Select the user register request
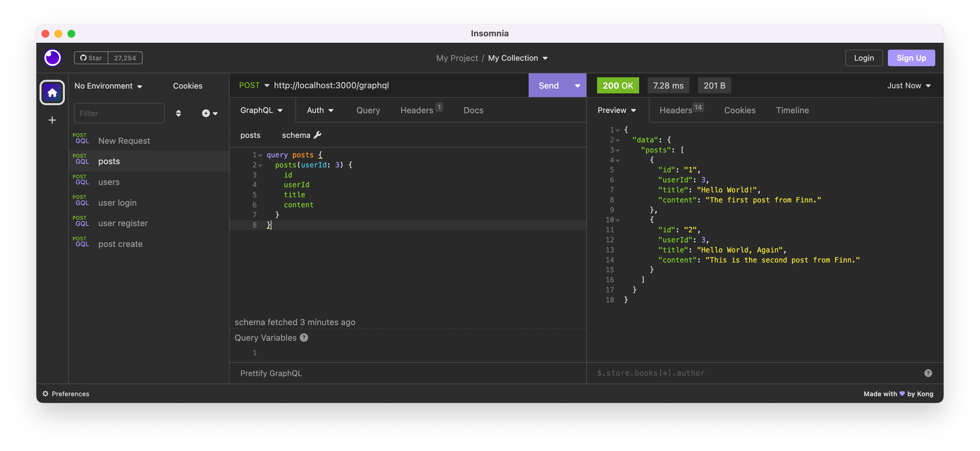This screenshot has width=980, height=451. point(149,224)
